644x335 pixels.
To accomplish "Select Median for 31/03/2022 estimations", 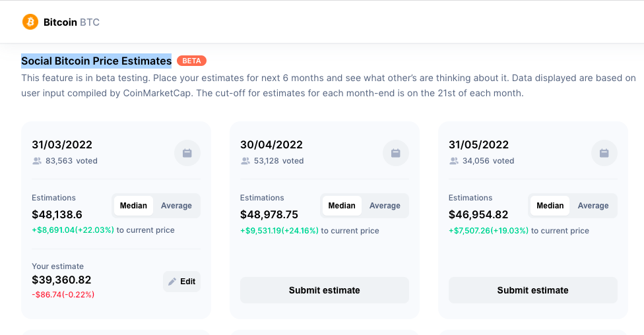I will coord(133,206).
